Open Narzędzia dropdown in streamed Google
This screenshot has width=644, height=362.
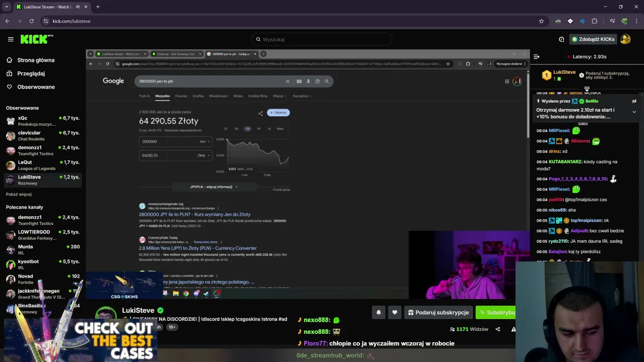pos(302,96)
